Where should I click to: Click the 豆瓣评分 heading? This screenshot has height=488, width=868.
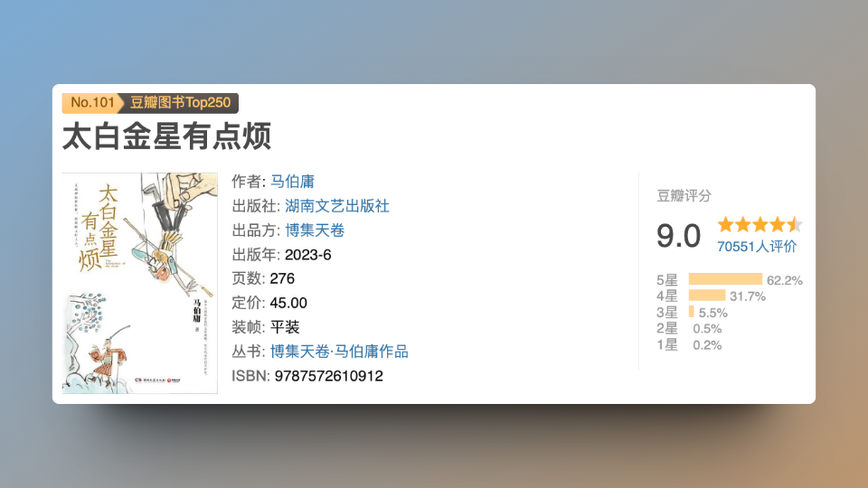[x=684, y=195]
